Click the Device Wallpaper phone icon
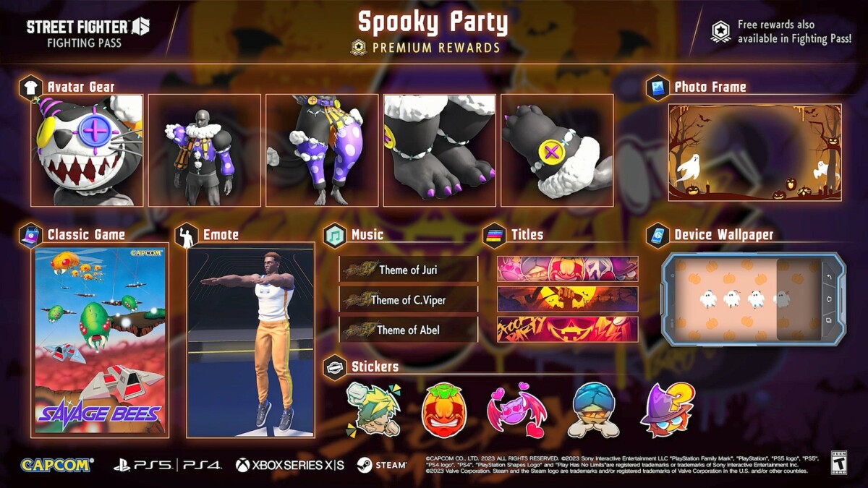The image size is (868, 488). (658, 235)
